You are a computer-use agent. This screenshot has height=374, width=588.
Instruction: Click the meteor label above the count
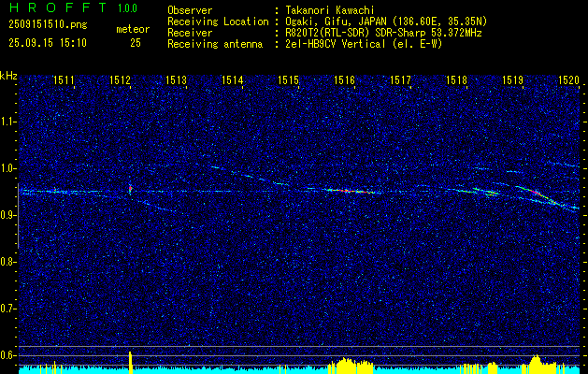133,29
